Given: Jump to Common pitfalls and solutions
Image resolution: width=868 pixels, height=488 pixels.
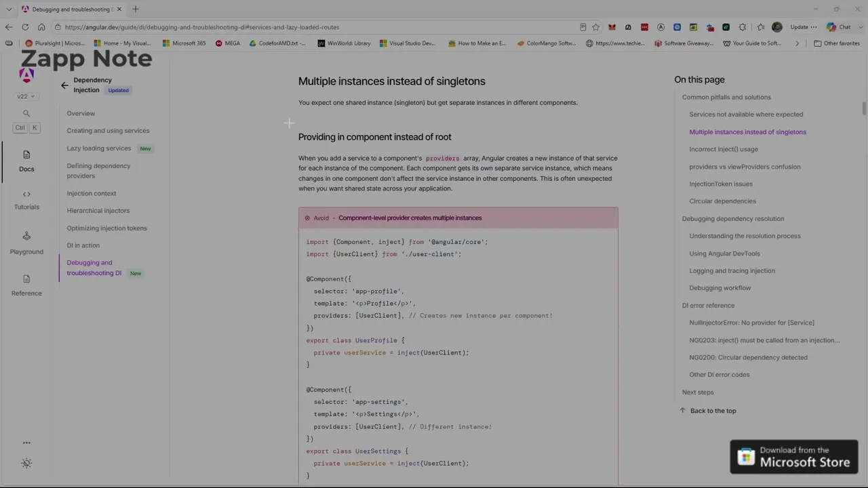Looking at the screenshot, I should pos(726,97).
